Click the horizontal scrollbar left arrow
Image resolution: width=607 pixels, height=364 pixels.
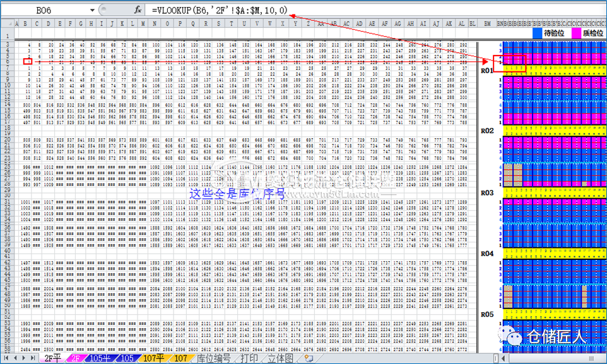tap(504, 358)
